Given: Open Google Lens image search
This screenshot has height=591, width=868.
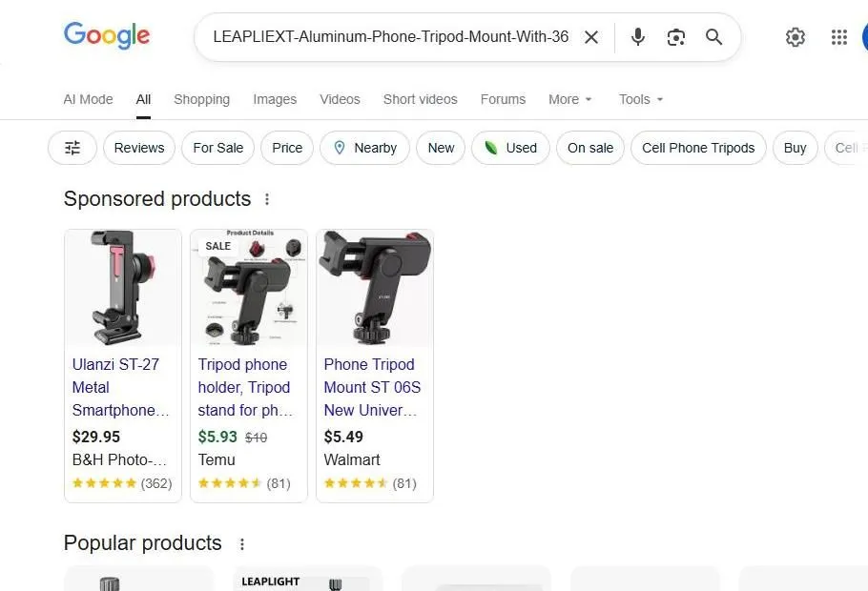Looking at the screenshot, I should pyautogui.click(x=676, y=37).
